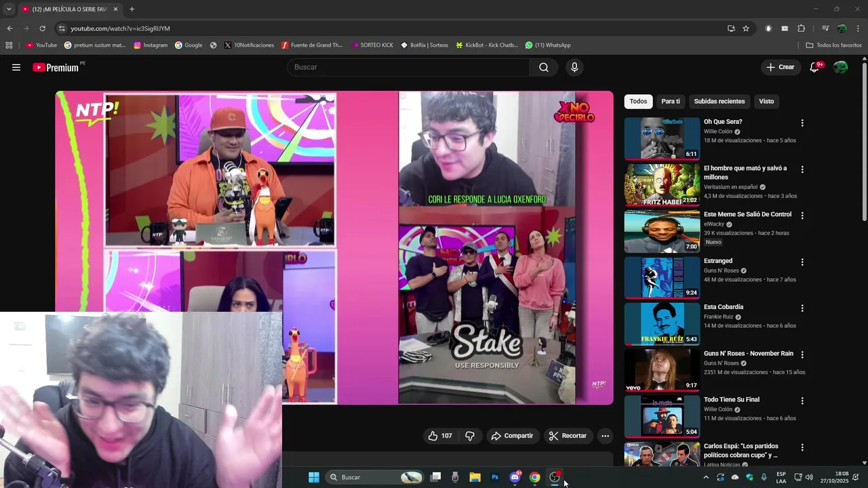Open options for November Rain video
This screenshot has height=488, width=868.
point(802,354)
